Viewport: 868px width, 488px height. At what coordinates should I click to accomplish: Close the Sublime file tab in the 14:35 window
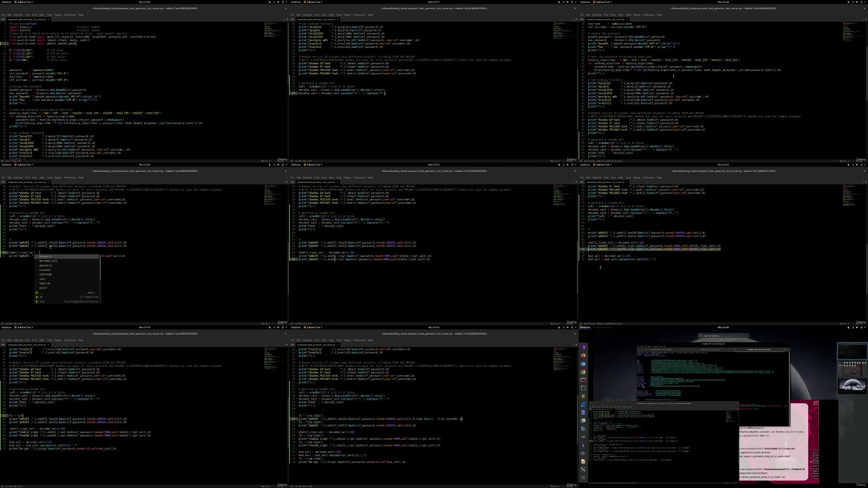[x=48, y=19]
